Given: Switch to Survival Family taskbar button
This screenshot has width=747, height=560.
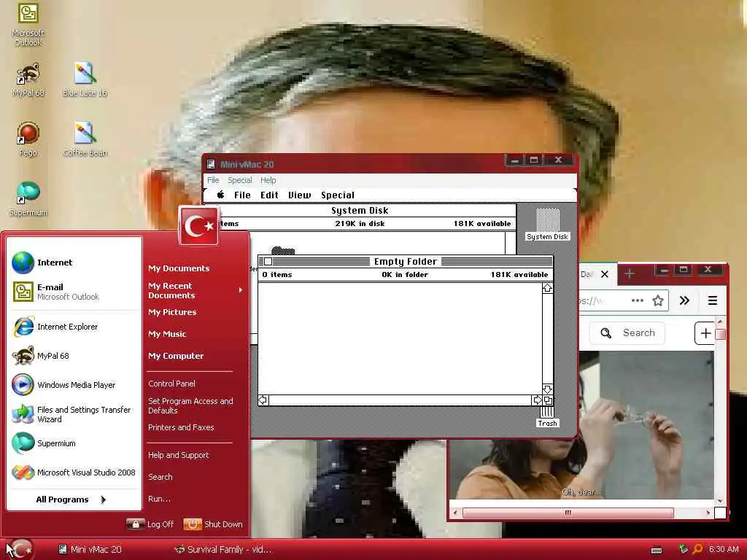Looking at the screenshot, I should 223,550.
